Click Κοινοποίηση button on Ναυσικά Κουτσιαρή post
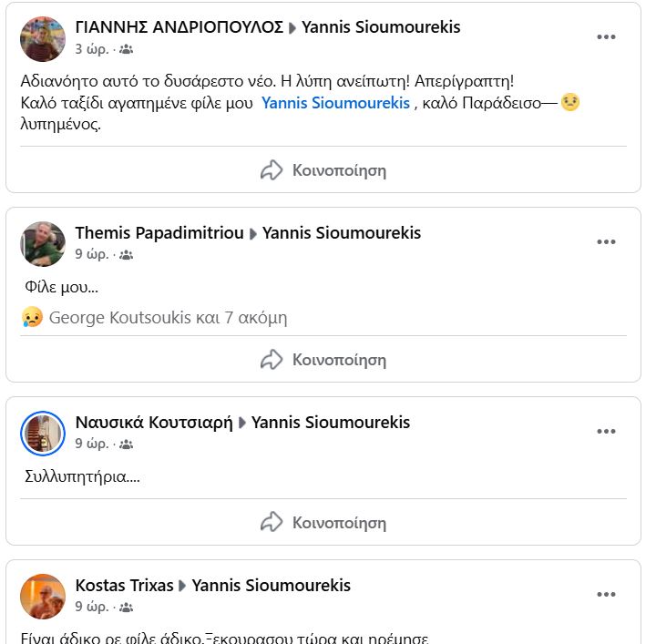The image size is (646, 644). (339, 523)
